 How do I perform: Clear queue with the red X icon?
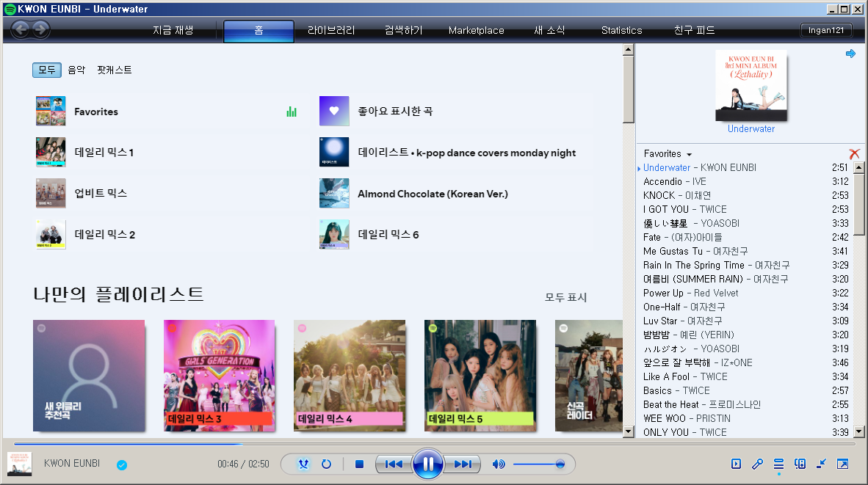[854, 154]
